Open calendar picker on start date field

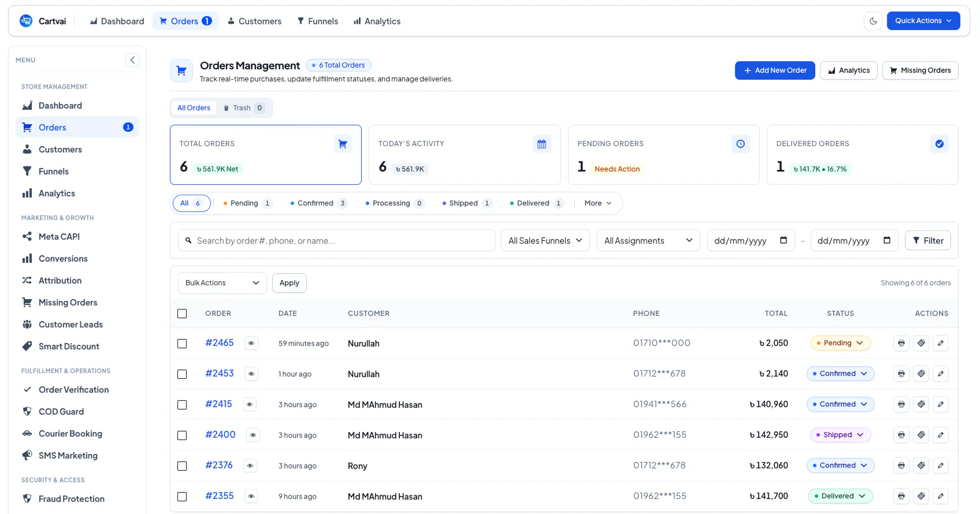pos(784,240)
